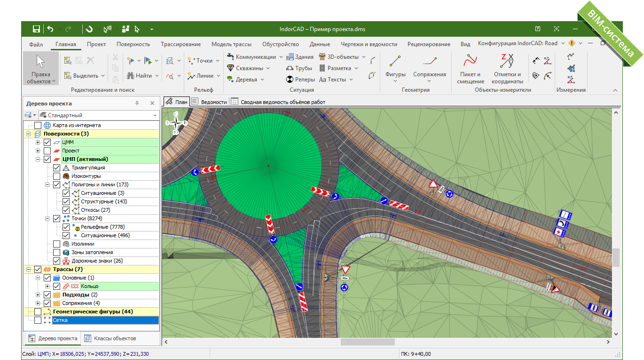Image resolution: width=644 pixels, height=360 pixels.
Task: Expand the Подходы (2) tree node
Action: [x=38, y=295]
